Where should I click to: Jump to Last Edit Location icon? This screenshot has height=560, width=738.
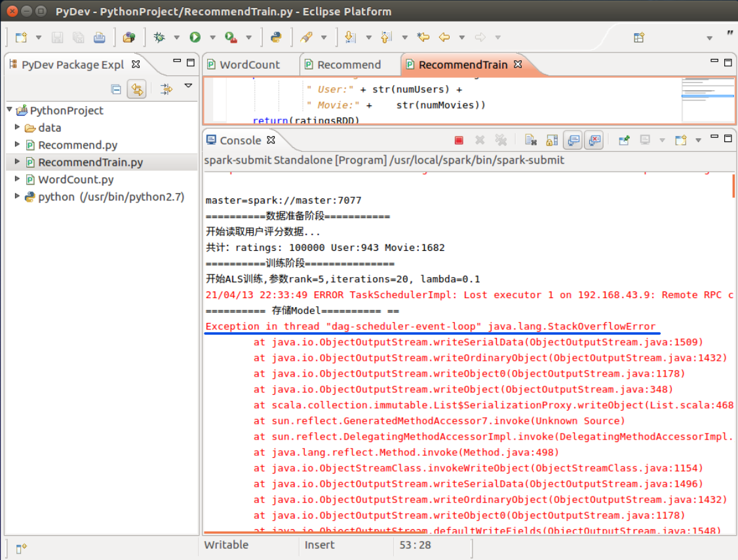(x=423, y=37)
